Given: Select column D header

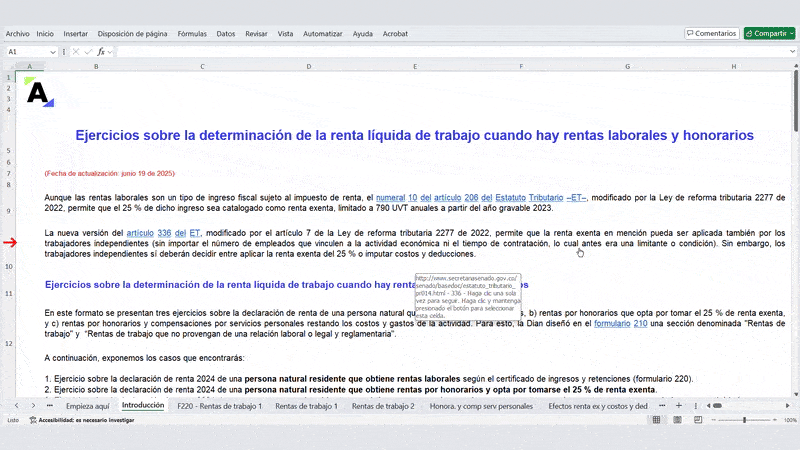Looking at the screenshot, I should [308, 67].
